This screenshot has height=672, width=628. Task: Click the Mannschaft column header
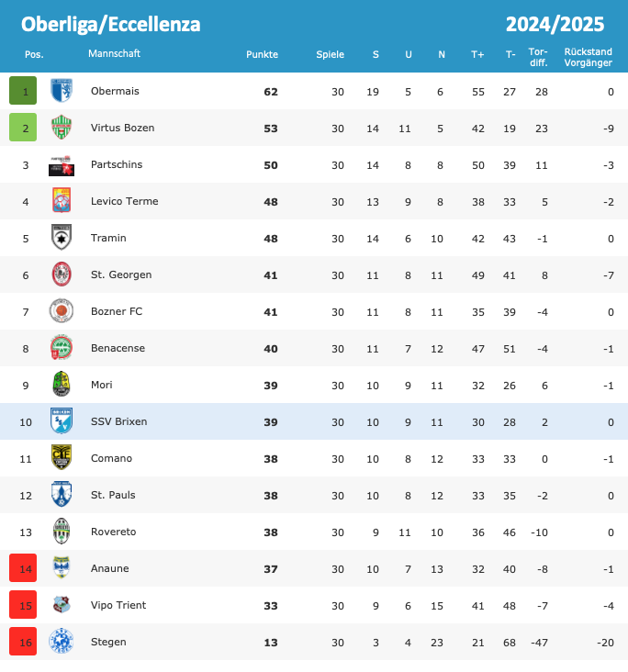click(114, 53)
